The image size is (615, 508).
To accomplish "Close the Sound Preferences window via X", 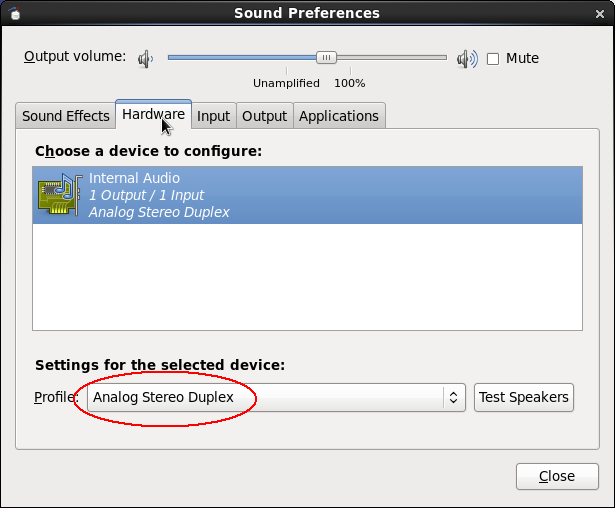I will tap(600, 14).
